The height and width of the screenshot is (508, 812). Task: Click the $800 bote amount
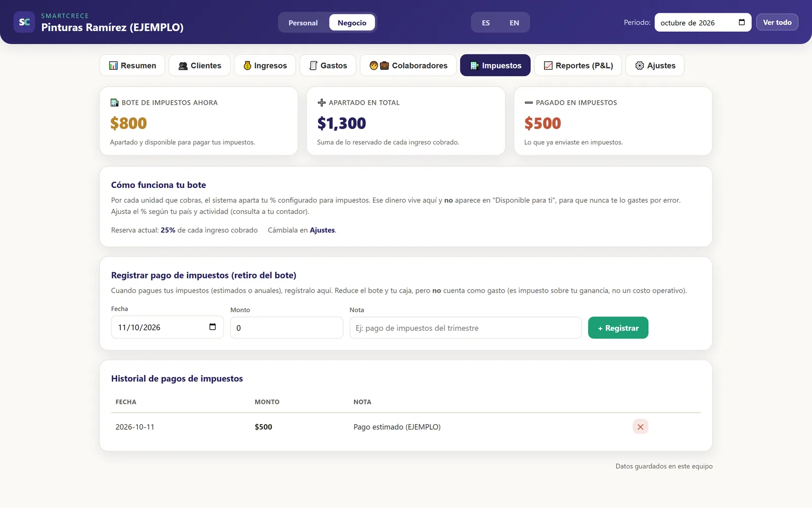[128, 123]
